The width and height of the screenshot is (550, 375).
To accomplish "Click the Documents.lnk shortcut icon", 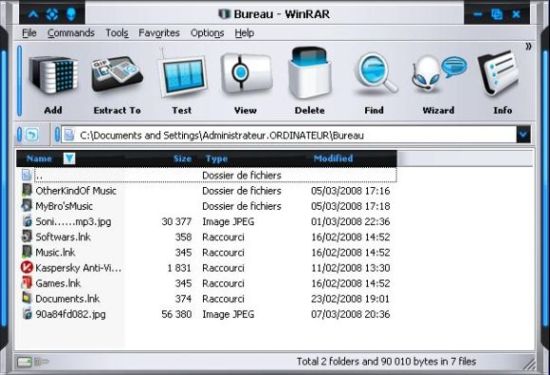I will click(27, 299).
